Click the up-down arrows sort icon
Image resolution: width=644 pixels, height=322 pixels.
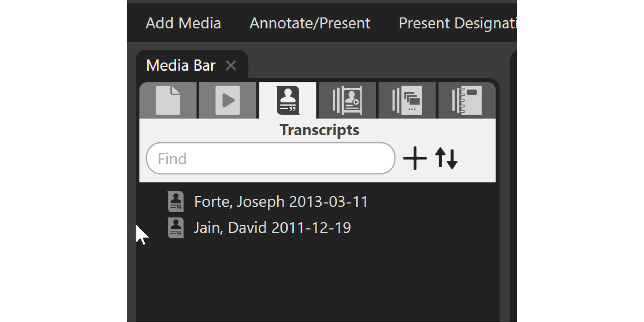(446, 158)
